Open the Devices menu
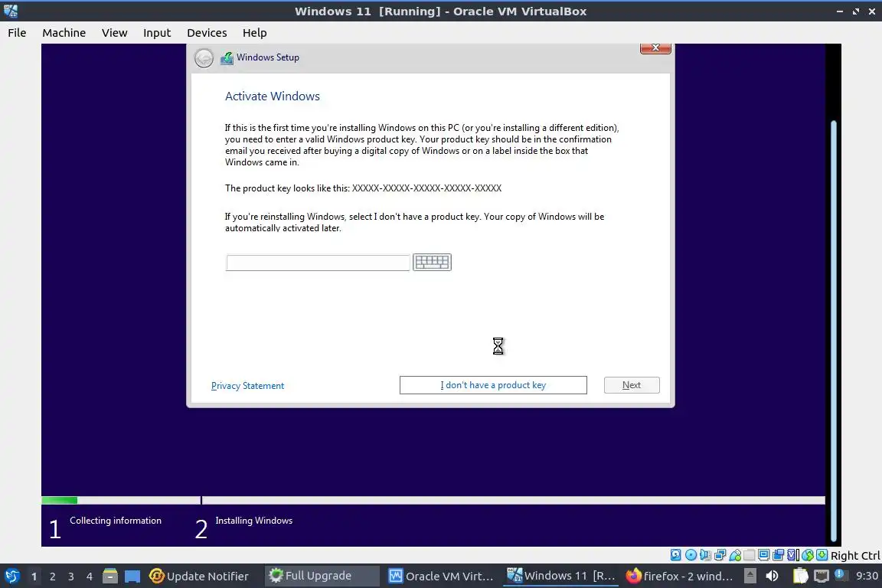The width and height of the screenshot is (882, 588). [x=207, y=33]
